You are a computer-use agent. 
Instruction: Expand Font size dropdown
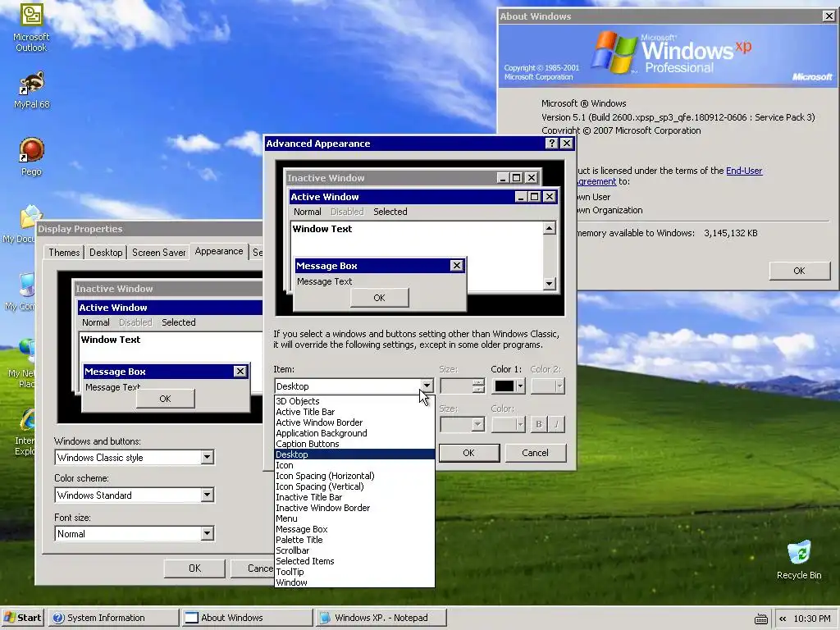207,533
